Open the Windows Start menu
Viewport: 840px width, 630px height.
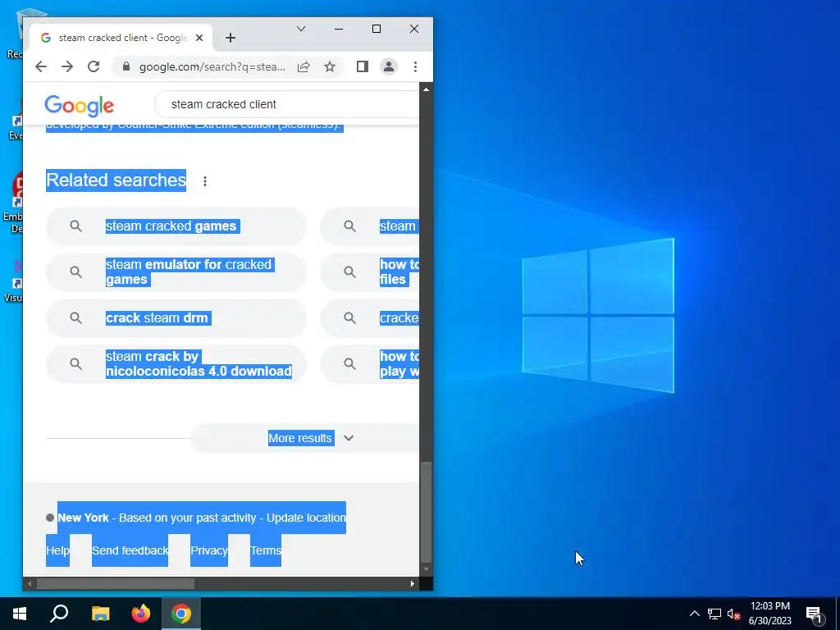pos(20,614)
